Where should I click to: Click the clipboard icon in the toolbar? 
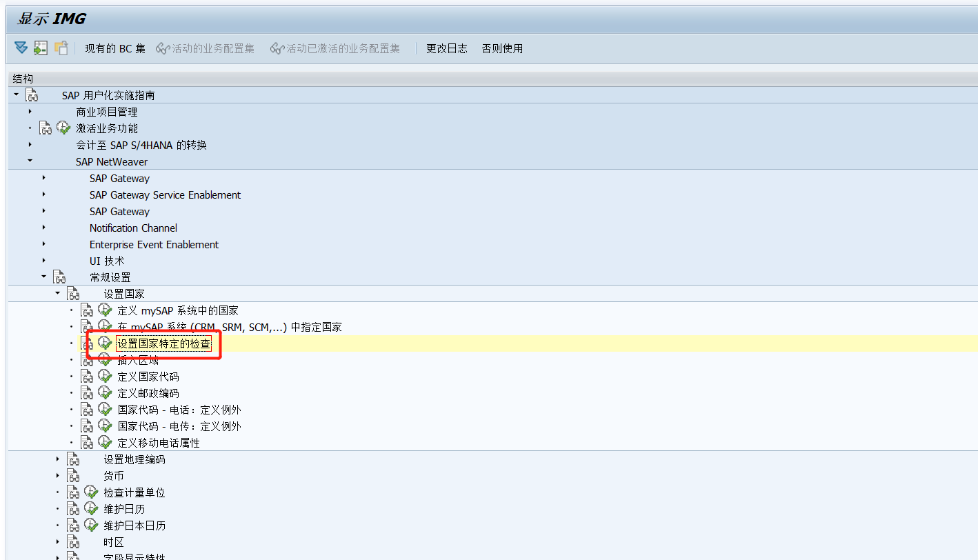click(x=61, y=48)
